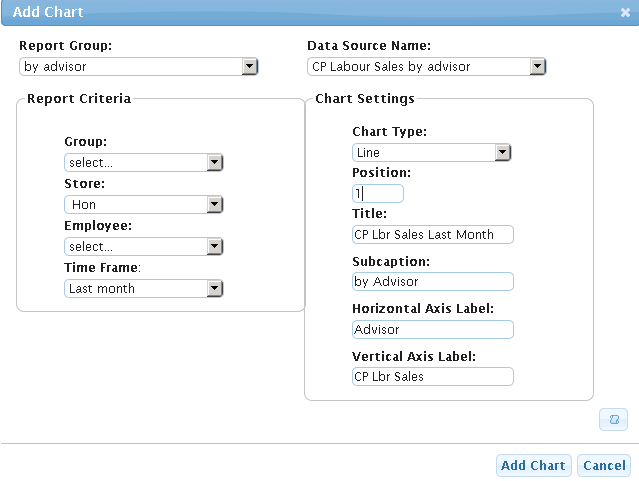Viewport: 639px width, 481px height.
Task: Click into the Title text field
Action: (432, 234)
